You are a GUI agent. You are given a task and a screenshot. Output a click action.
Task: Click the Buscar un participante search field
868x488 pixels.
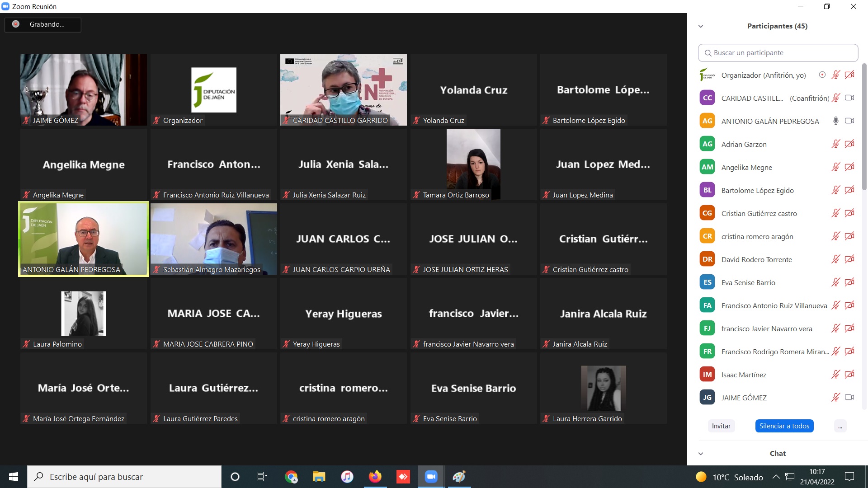pos(778,53)
